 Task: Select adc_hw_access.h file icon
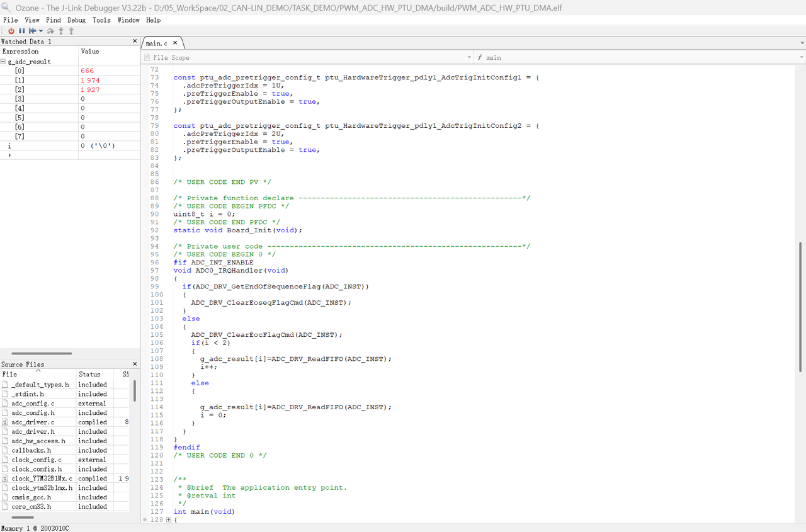[x=5, y=441]
